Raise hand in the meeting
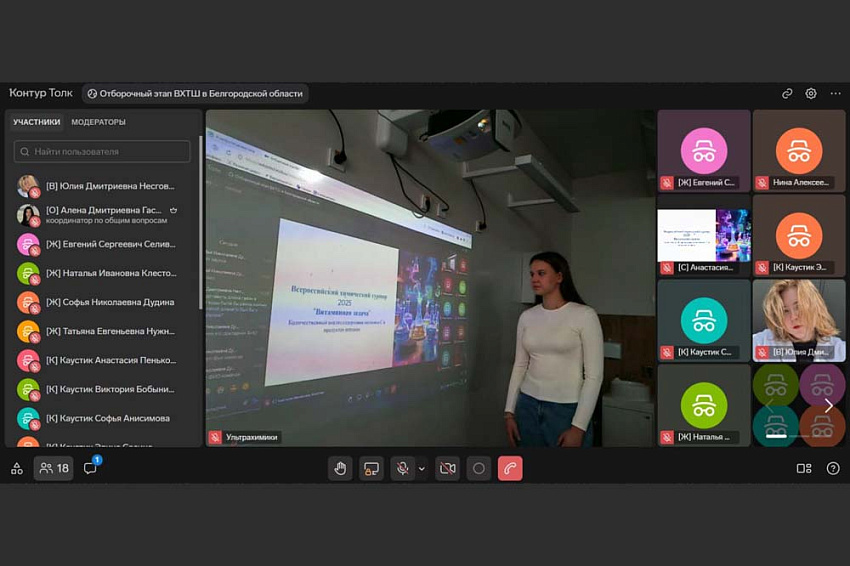Viewport: 850px width, 566px height. tap(340, 468)
